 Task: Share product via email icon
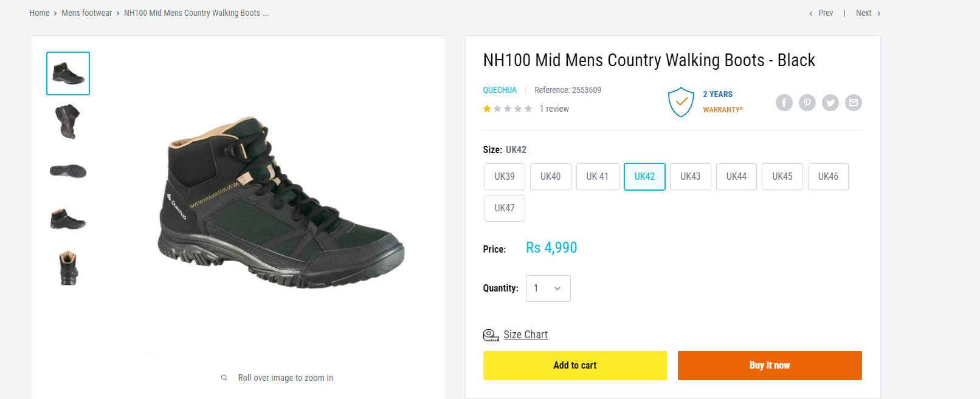point(853,103)
